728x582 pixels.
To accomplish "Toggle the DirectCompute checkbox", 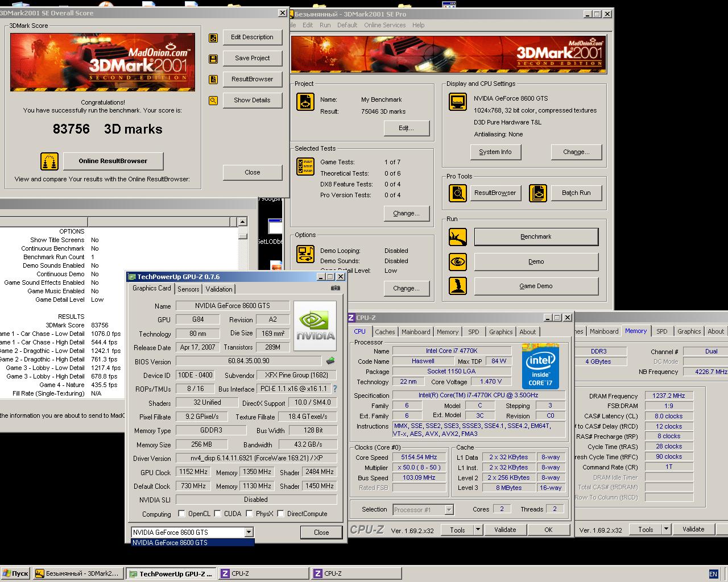I will tap(280, 514).
